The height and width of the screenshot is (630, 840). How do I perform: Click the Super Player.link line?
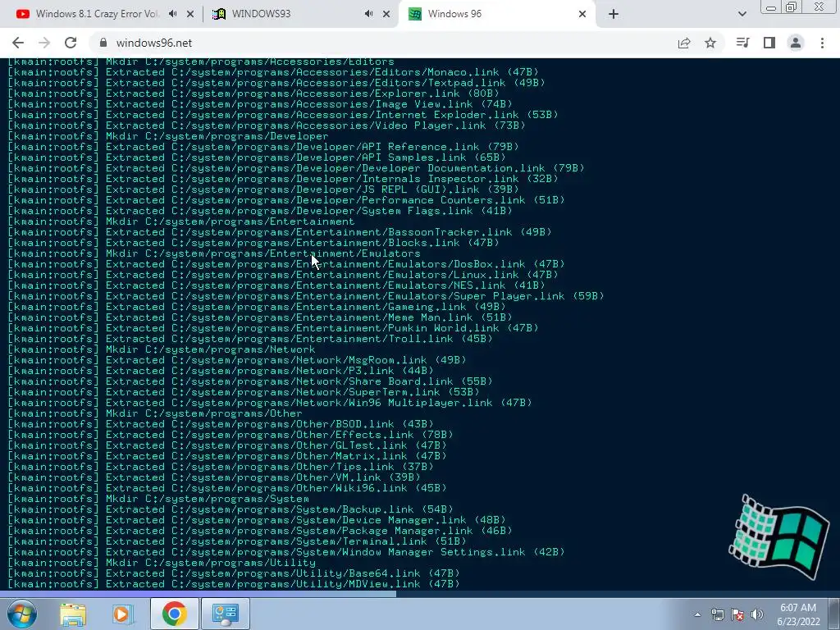point(306,296)
